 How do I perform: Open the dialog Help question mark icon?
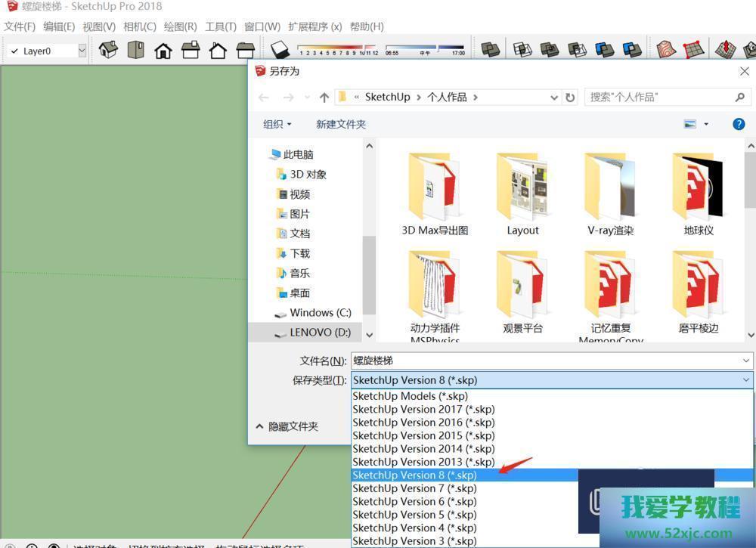pyautogui.click(x=739, y=124)
